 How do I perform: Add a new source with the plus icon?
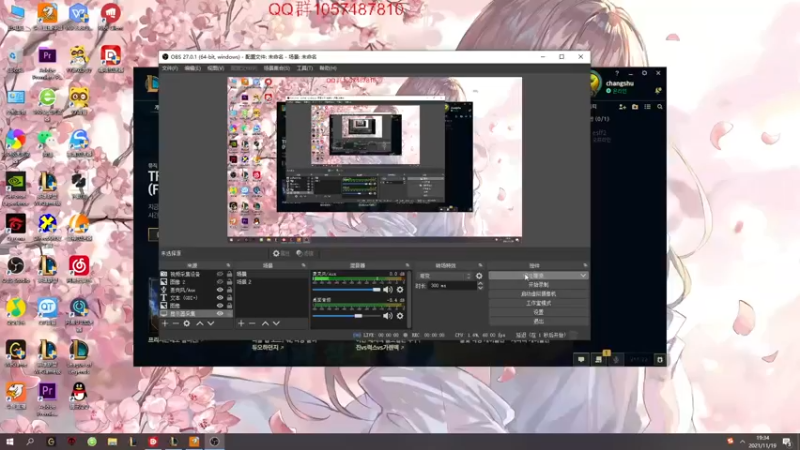pyautogui.click(x=165, y=323)
